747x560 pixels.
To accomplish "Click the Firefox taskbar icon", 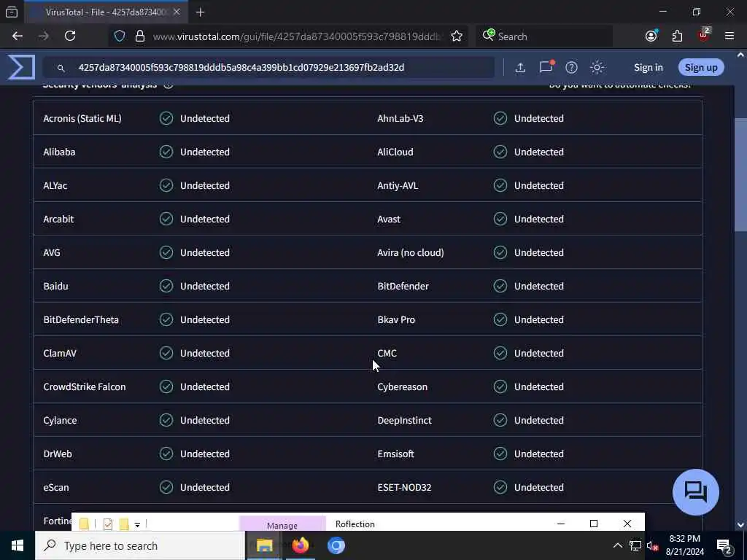I will coord(300,545).
